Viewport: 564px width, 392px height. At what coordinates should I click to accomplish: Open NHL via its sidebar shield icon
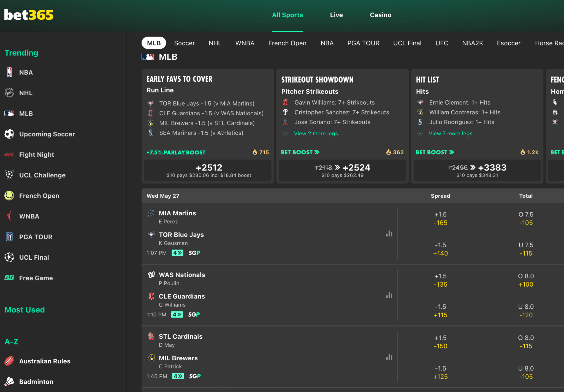coord(9,93)
